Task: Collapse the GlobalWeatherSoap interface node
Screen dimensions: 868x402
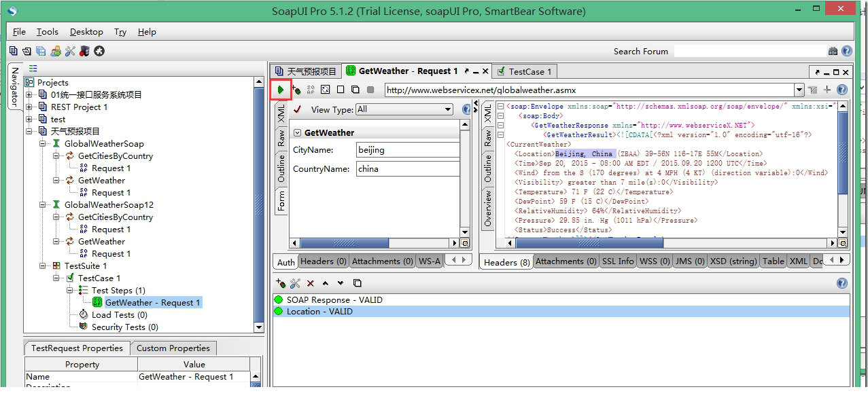Action: point(43,144)
